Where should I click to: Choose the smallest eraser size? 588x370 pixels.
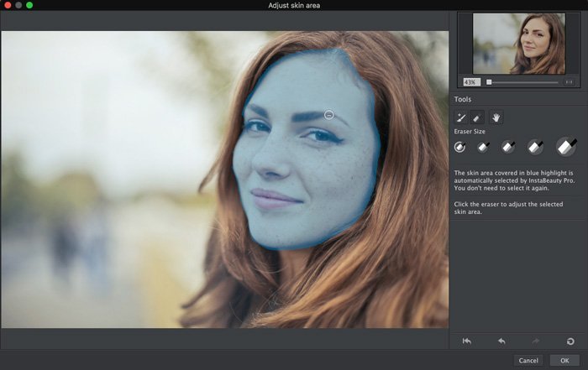point(460,147)
